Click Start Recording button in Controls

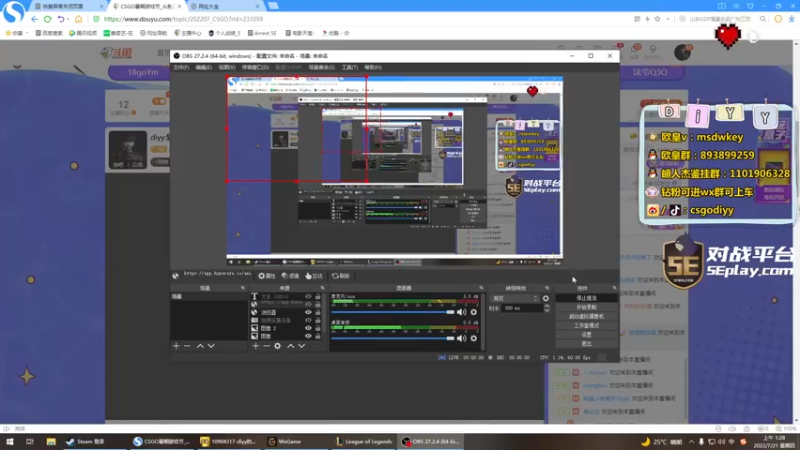tap(586, 307)
